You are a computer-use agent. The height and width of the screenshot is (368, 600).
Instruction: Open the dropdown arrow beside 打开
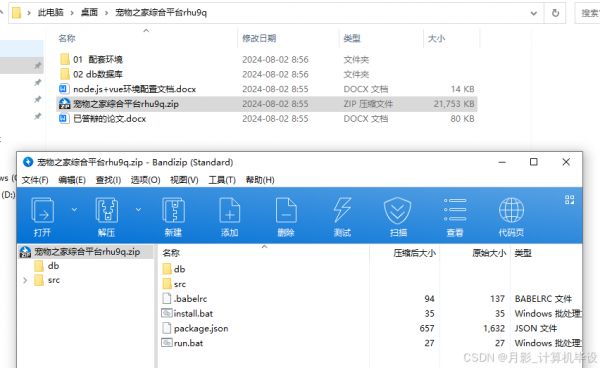74,210
